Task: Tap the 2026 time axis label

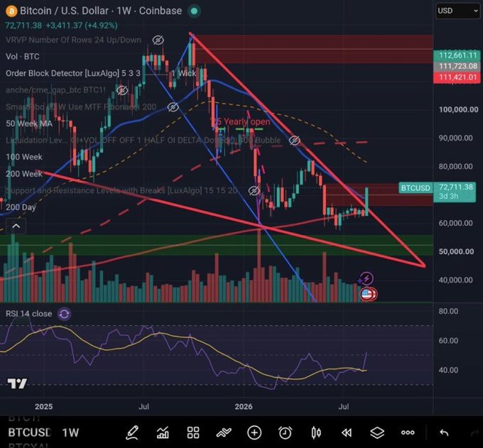Action: [x=244, y=407]
